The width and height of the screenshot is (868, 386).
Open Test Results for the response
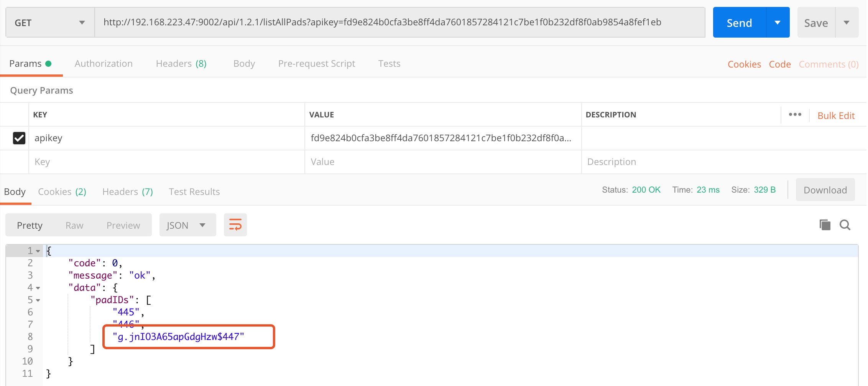click(x=194, y=191)
